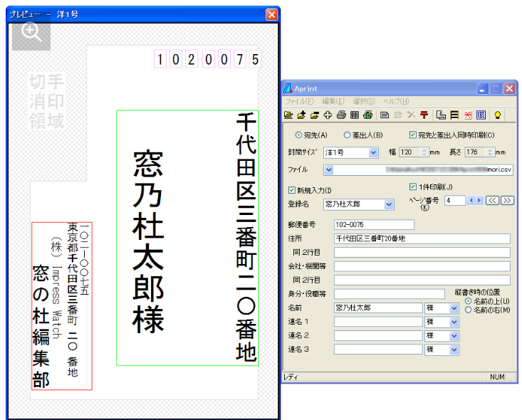This screenshot has height=420, width=522.
Task: Click the 名前 input field
Action: pos(378,308)
